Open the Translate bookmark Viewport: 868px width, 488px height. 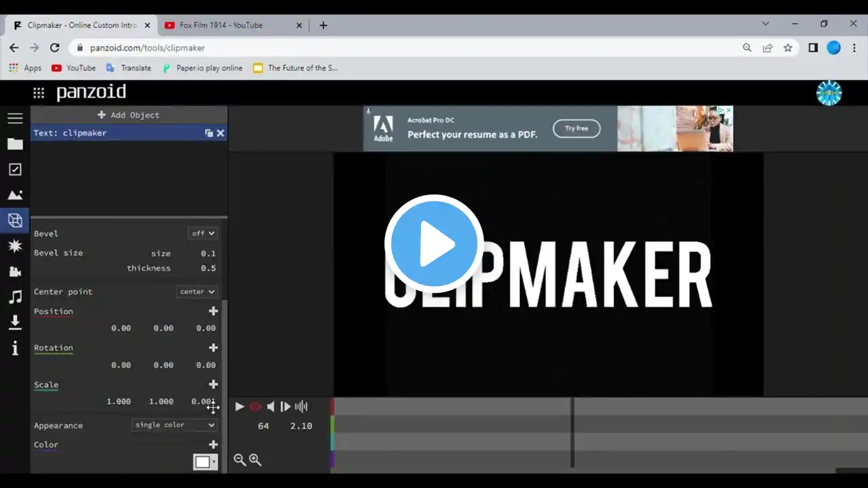click(129, 68)
